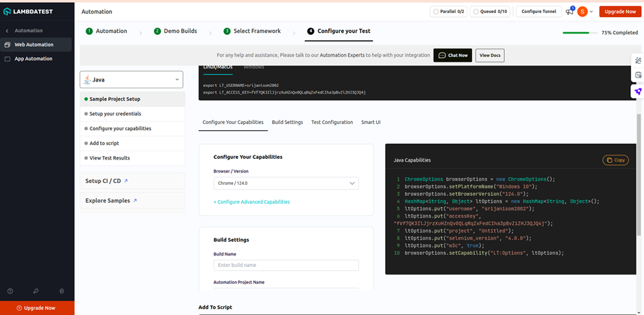Switch to the Smart UI tab

(371, 122)
